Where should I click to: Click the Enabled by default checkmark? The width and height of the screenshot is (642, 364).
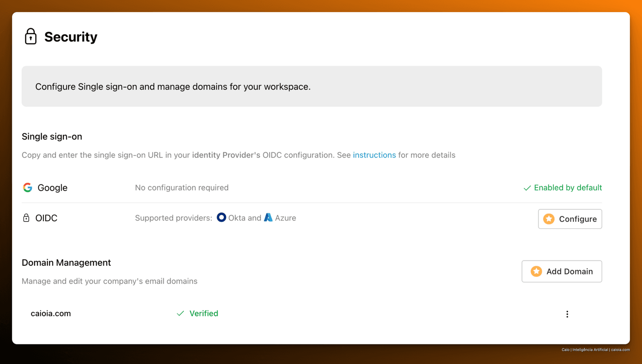[527, 188]
